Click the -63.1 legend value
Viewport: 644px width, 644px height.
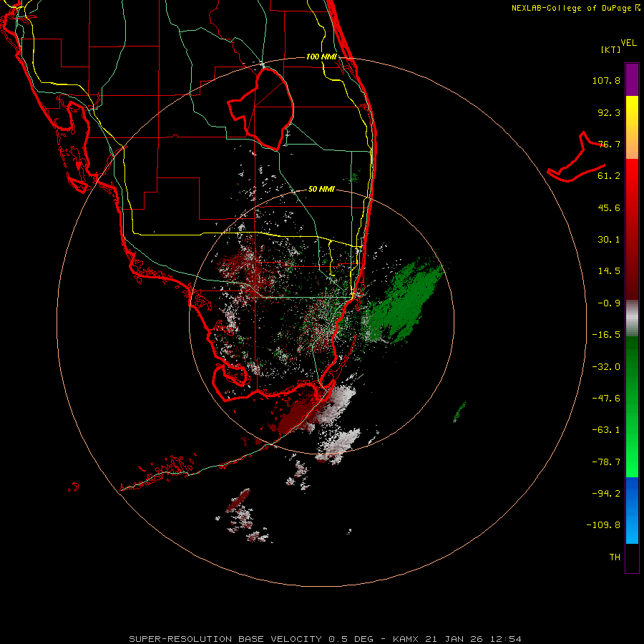click(x=606, y=430)
